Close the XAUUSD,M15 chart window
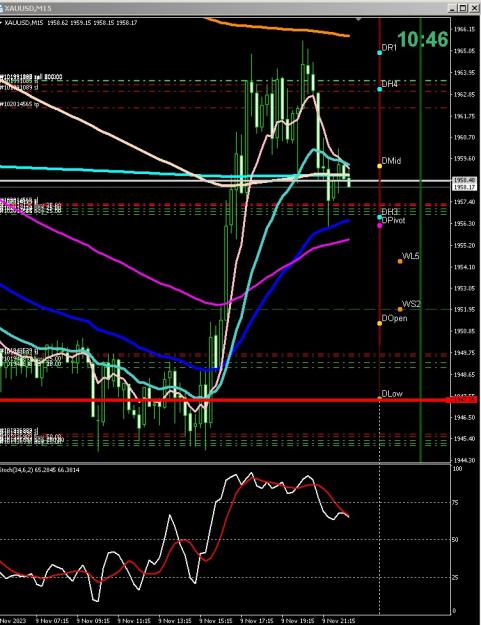Screen dimensions: 481x625 pyautogui.click(x=474, y=8)
